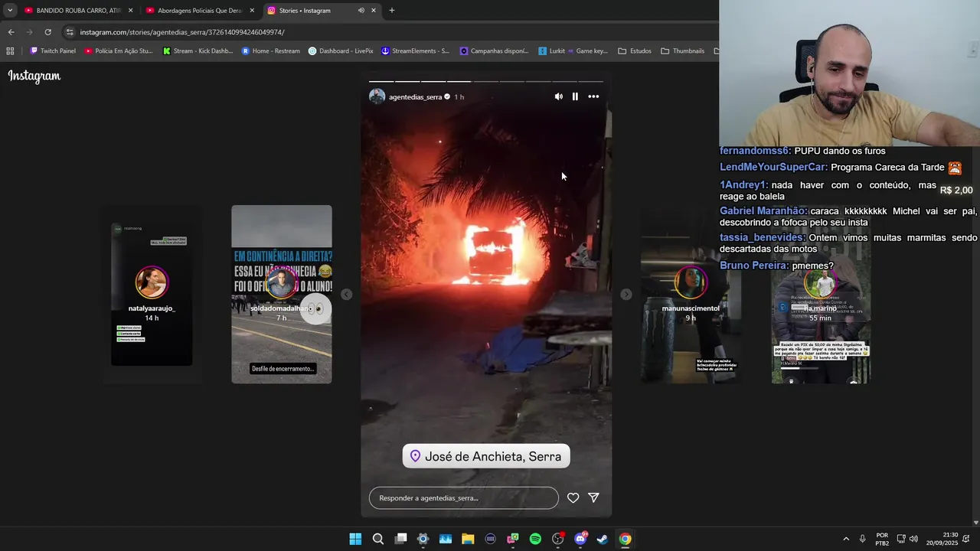Go to the next story arrow
Image resolution: width=980 pixels, height=551 pixels.
tap(626, 295)
